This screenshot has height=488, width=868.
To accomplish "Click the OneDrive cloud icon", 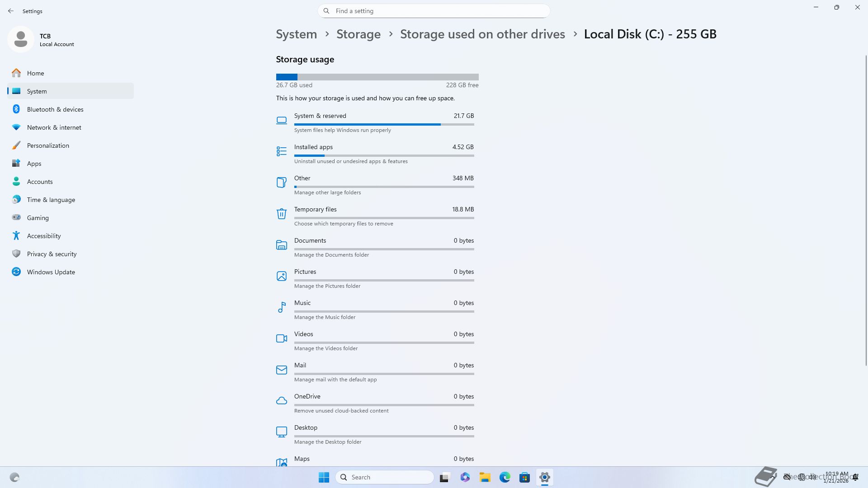I will point(281,401).
